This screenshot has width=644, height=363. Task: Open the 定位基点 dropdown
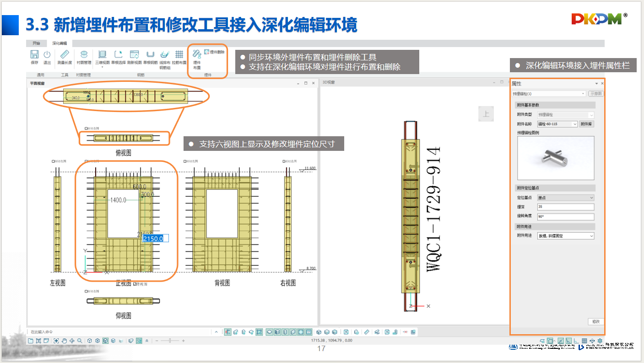(591, 198)
